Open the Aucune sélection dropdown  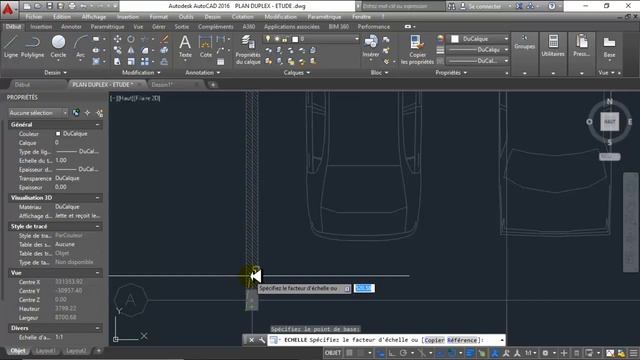tap(38, 113)
